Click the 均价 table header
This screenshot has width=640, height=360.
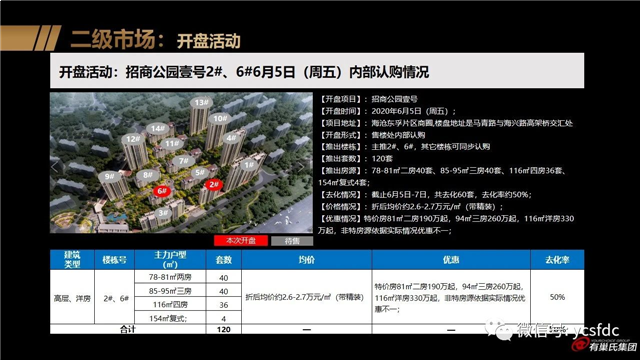pyautogui.click(x=307, y=260)
